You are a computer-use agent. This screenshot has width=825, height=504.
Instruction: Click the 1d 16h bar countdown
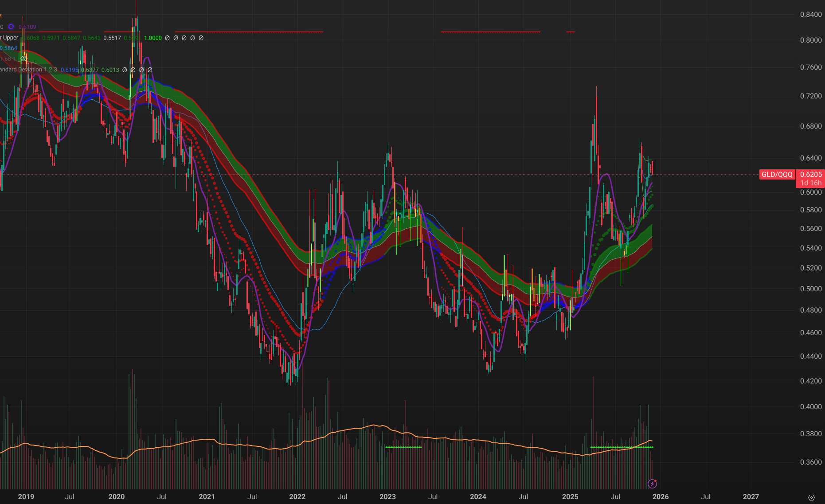point(811,183)
